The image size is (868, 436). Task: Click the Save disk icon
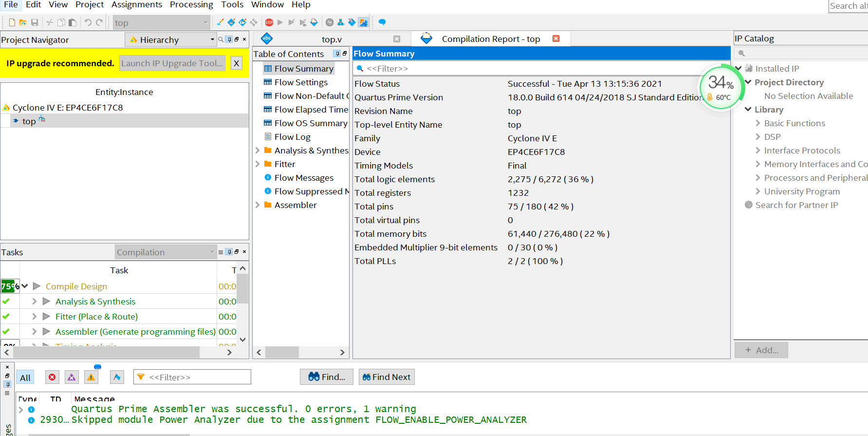[x=35, y=22]
